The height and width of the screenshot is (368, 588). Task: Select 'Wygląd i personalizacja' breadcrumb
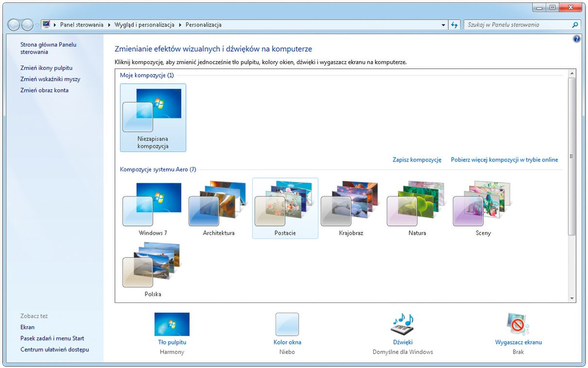[144, 25]
